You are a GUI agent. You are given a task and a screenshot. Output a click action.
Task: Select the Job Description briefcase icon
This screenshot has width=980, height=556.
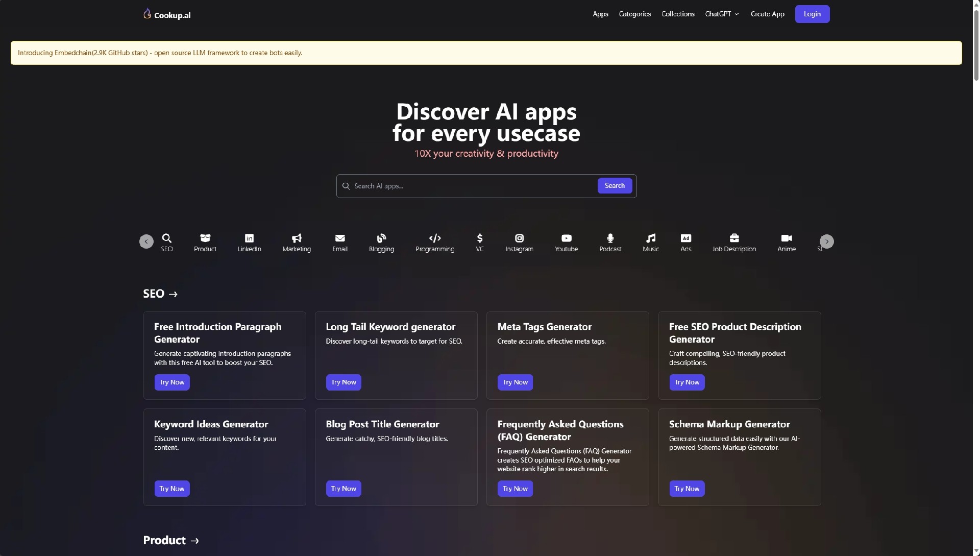[734, 238]
